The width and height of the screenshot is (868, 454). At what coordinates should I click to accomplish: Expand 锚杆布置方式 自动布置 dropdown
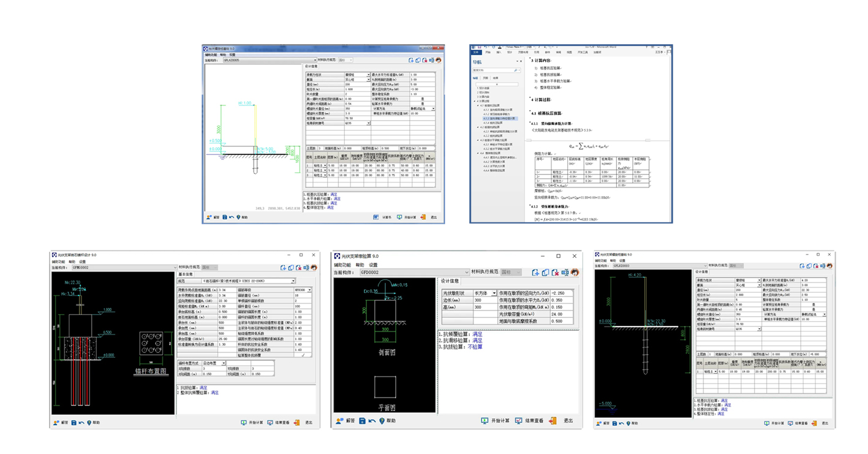[222, 363]
